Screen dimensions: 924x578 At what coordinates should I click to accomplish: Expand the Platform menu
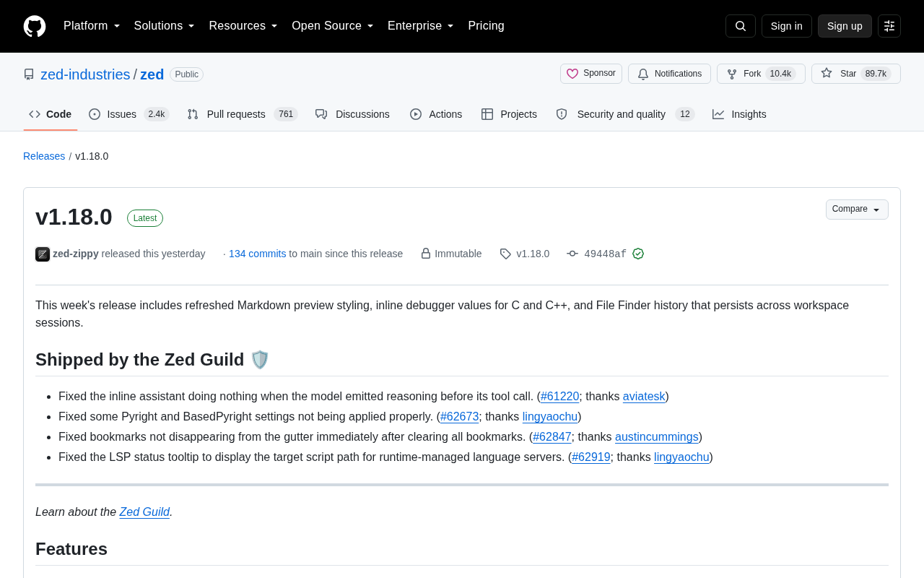click(x=92, y=26)
